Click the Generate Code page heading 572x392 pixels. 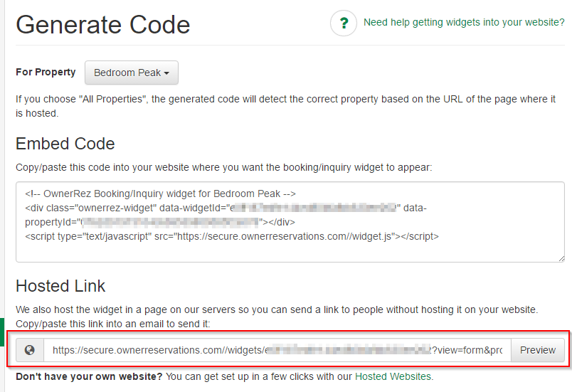[x=103, y=26]
